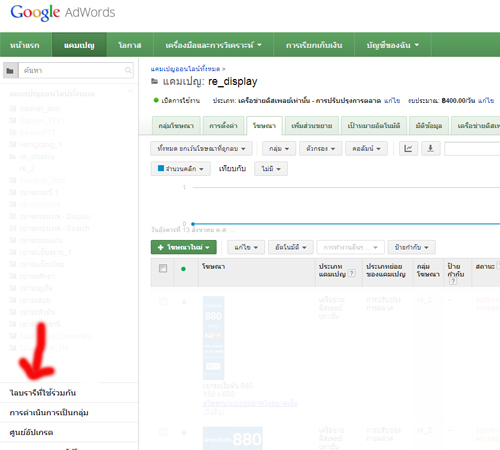Click แก้ไข link next to campaign type
This screenshot has width=500, height=450.
click(x=392, y=100)
